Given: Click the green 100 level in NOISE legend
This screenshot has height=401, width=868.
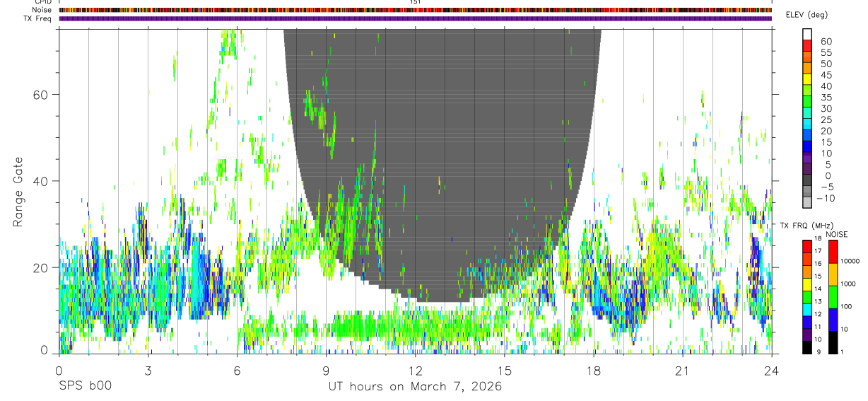Looking at the screenshot, I should point(831,297).
